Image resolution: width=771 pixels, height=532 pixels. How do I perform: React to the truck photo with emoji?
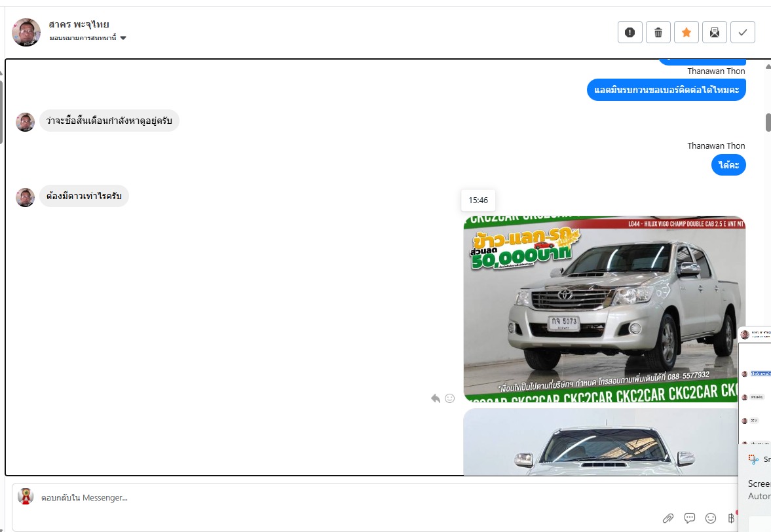(x=449, y=398)
